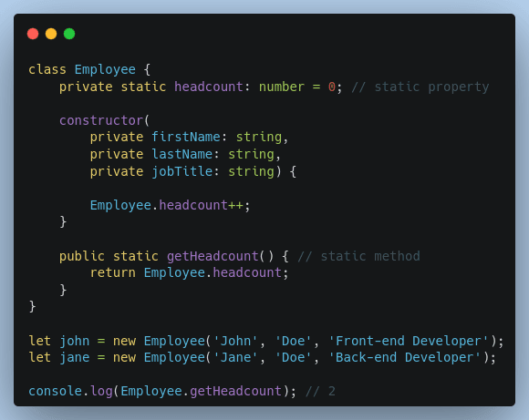
Task: Click the yellow minimize dot
Action: [51, 34]
